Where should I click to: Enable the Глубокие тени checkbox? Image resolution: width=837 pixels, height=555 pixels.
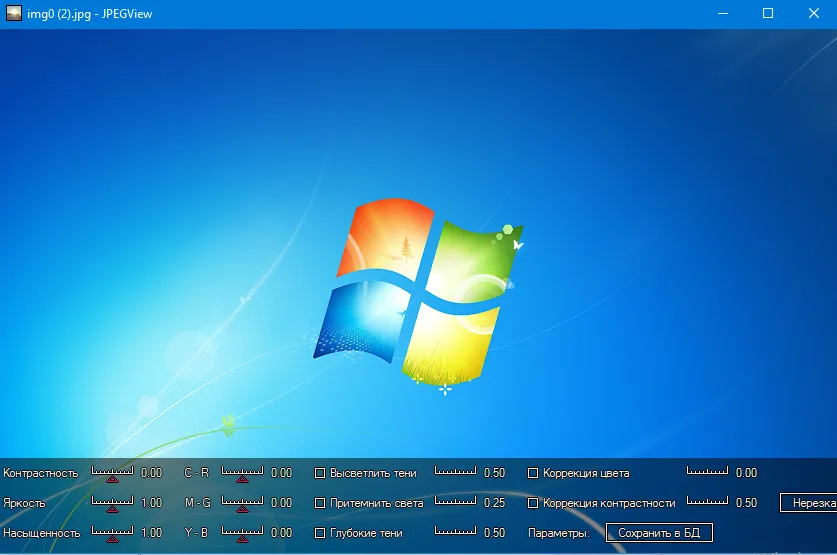pos(320,533)
